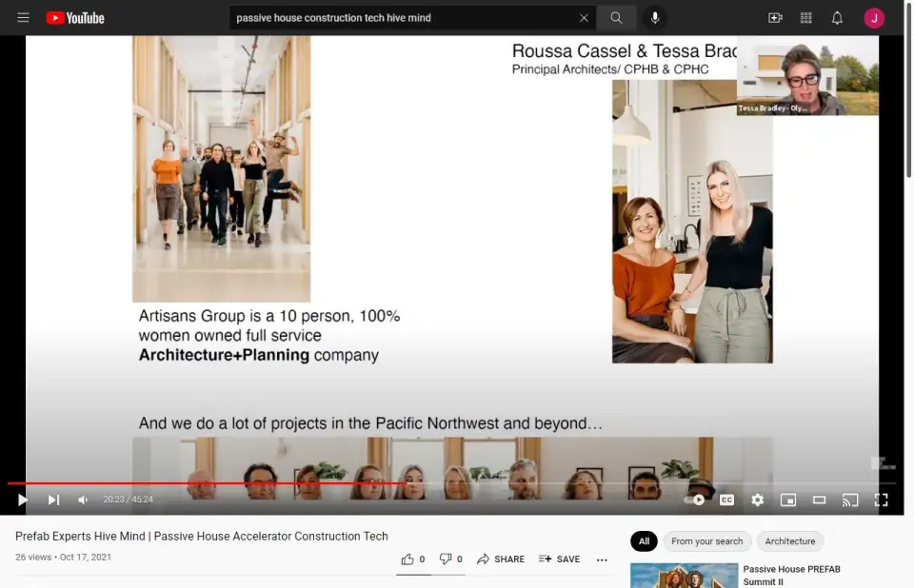Open account avatar menu
The image size is (914, 588).
(874, 18)
